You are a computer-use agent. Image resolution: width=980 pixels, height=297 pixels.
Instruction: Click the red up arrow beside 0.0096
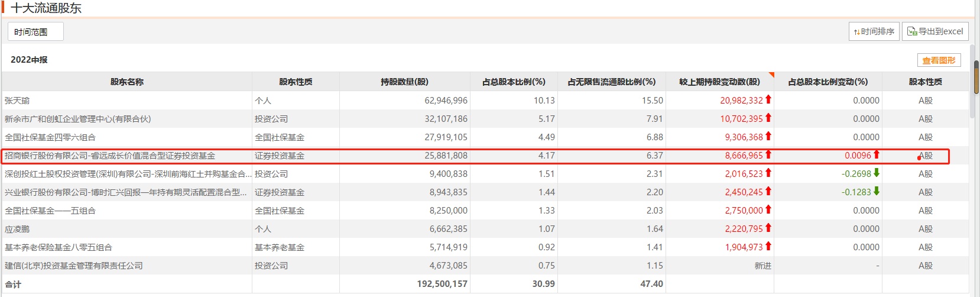click(x=877, y=154)
